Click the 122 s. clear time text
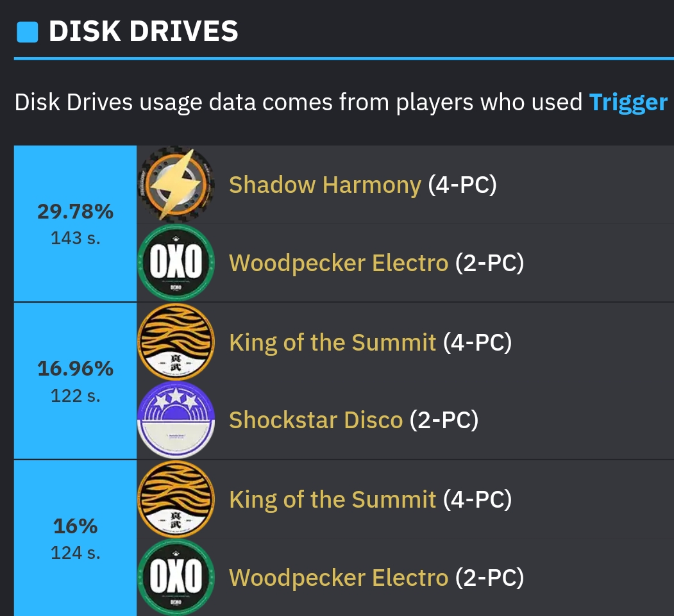Viewport: 674px width, 616px height. point(76,395)
